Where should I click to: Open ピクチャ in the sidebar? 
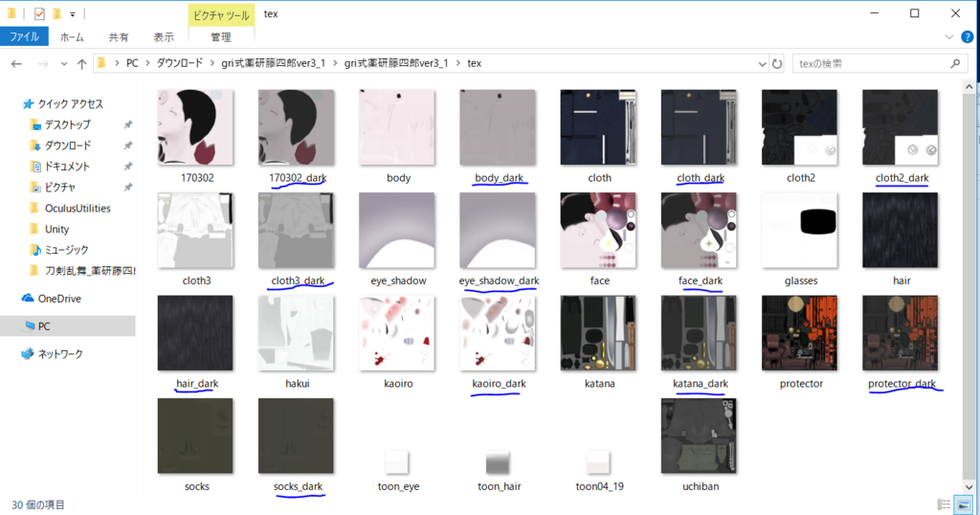(x=60, y=187)
